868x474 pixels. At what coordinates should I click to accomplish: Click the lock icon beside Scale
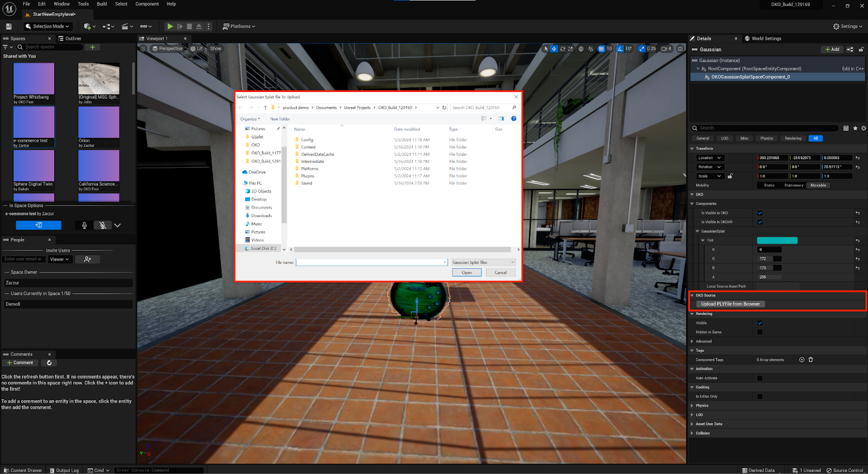[x=730, y=176]
